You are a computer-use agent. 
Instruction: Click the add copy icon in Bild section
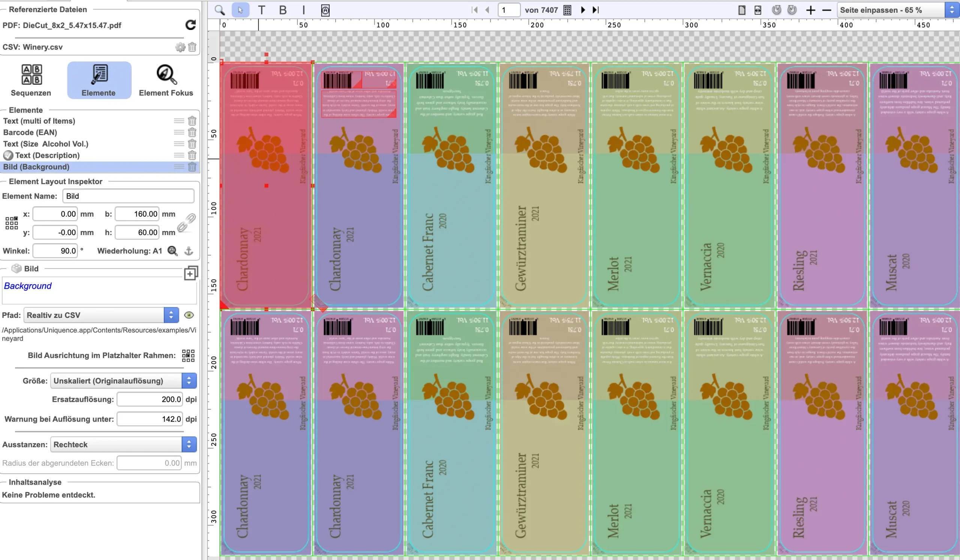click(191, 273)
